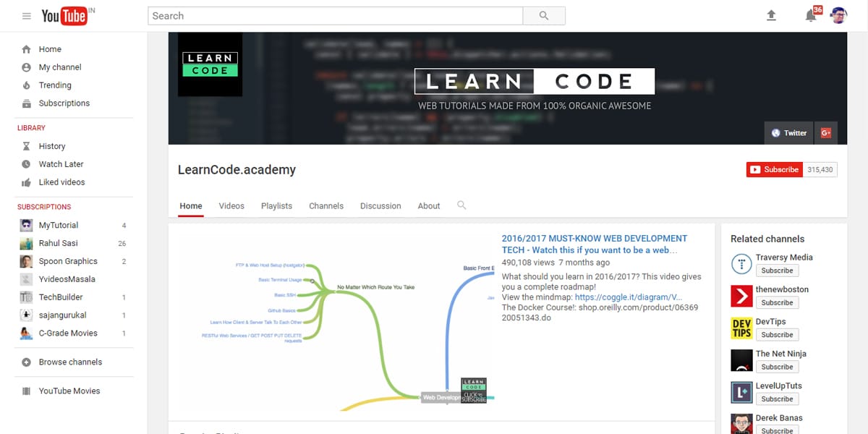Click the channel search magnifier icon
This screenshot has height=434, width=868.
tap(461, 205)
